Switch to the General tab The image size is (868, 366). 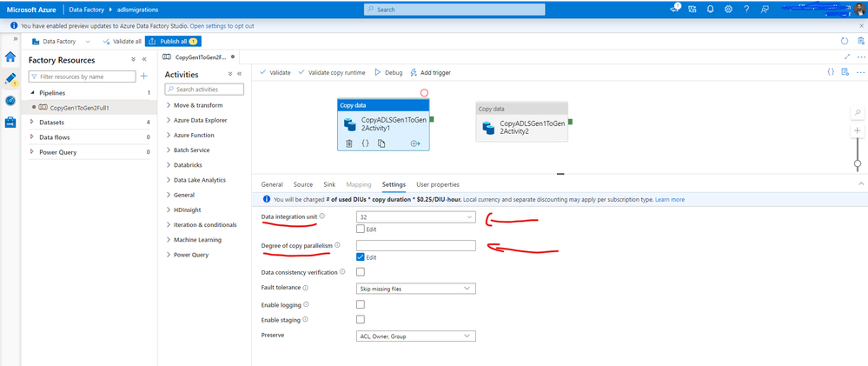[x=272, y=184]
